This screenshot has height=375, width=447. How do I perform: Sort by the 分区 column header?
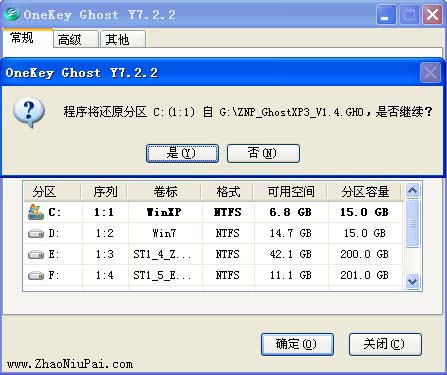pyautogui.click(x=52, y=192)
